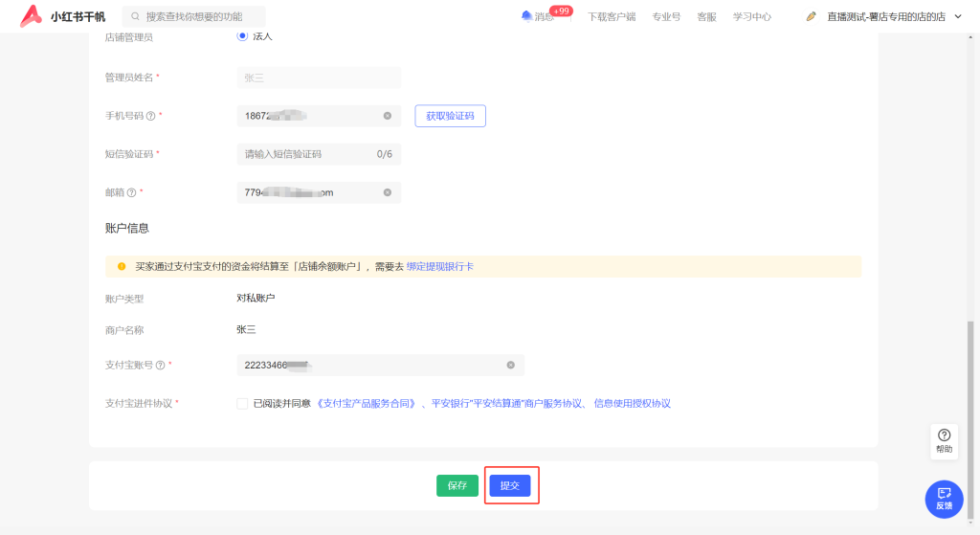
Task: Click the 商户名称 label
Action: (x=124, y=330)
